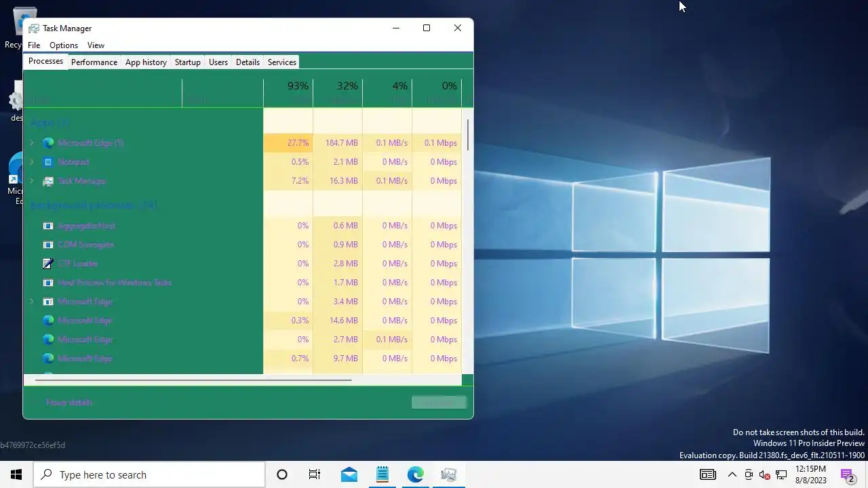Switch to the Details tab
Screen dimensions: 868x488
click(248, 62)
